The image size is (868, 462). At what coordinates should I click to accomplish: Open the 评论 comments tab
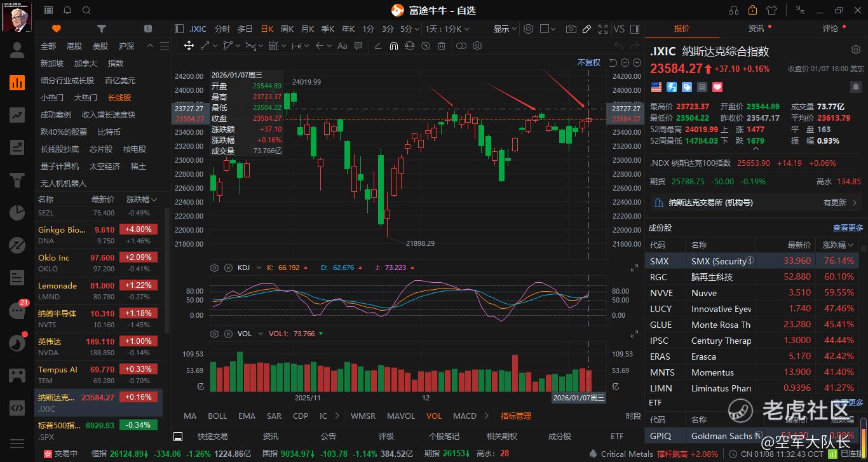click(x=831, y=29)
